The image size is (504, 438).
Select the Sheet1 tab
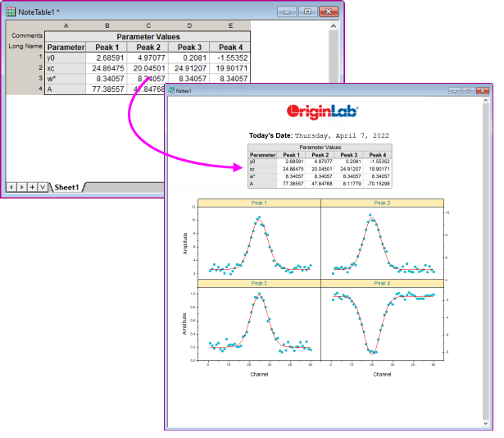click(x=66, y=187)
